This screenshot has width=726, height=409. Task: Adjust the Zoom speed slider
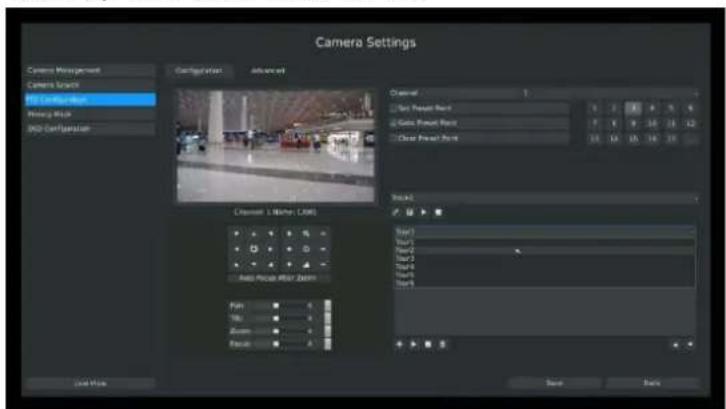coord(276,331)
